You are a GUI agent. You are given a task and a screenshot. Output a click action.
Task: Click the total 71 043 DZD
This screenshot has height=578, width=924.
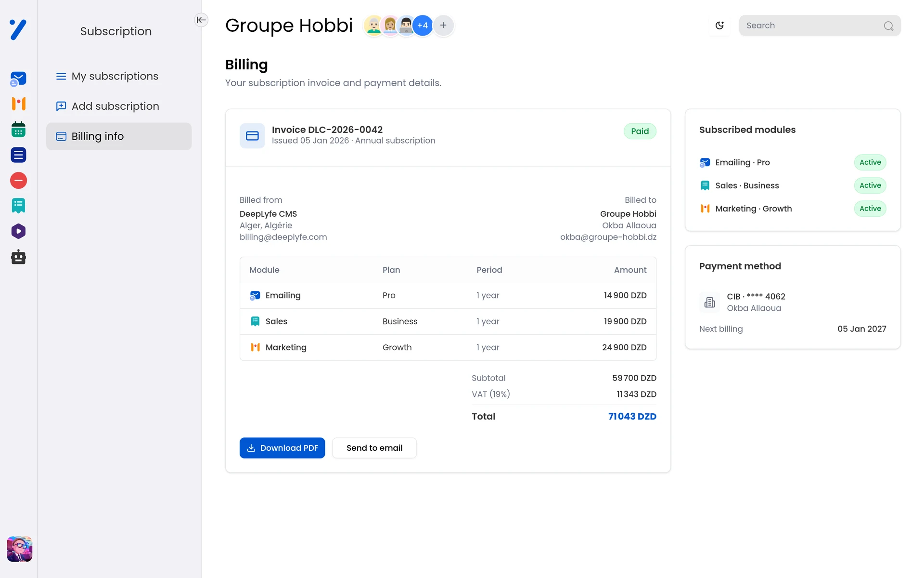click(x=632, y=416)
